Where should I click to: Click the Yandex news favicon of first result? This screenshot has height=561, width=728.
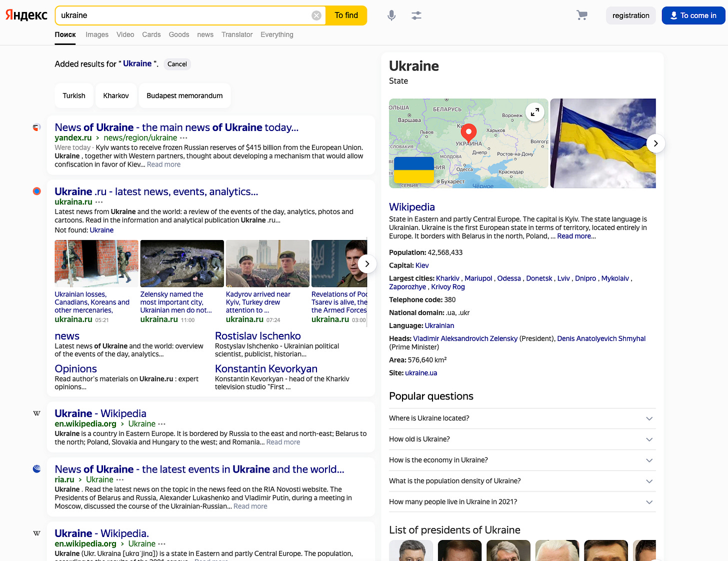(36, 127)
